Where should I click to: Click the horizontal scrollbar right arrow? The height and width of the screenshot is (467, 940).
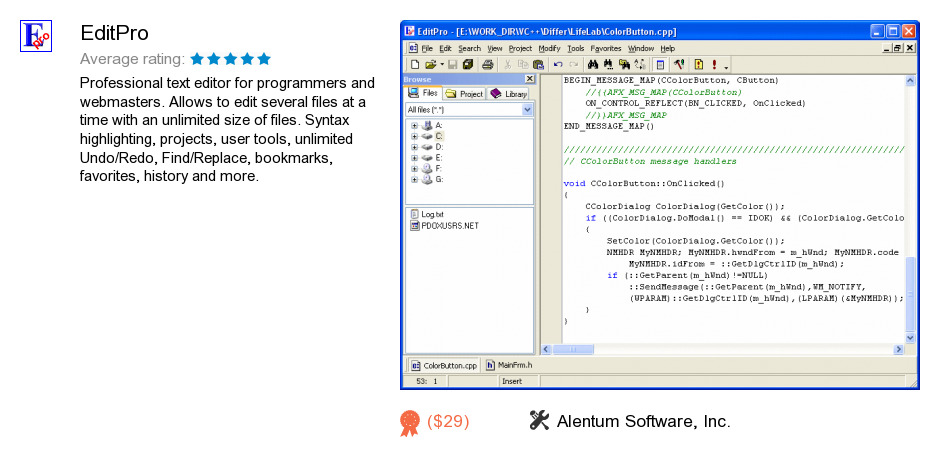pyautogui.click(x=899, y=349)
